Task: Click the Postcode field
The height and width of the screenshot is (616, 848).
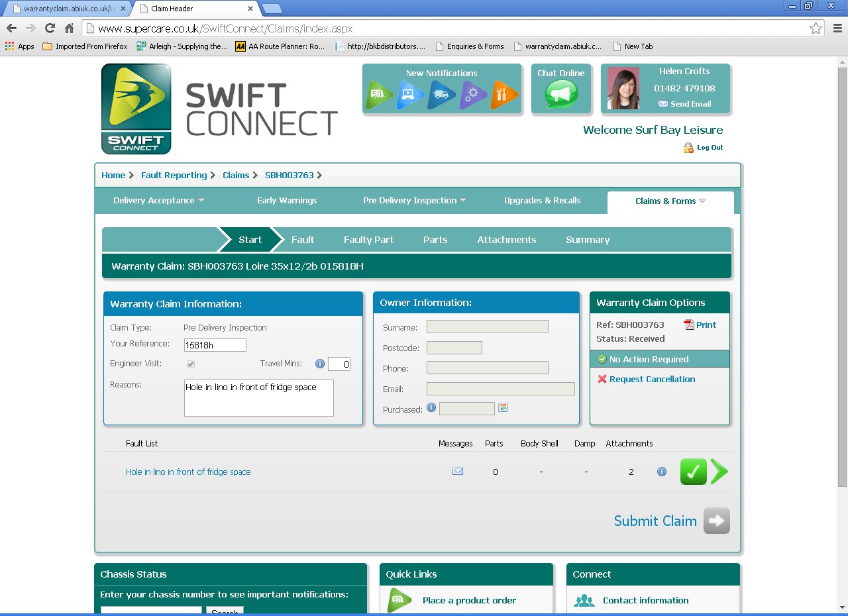Action: coord(454,348)
